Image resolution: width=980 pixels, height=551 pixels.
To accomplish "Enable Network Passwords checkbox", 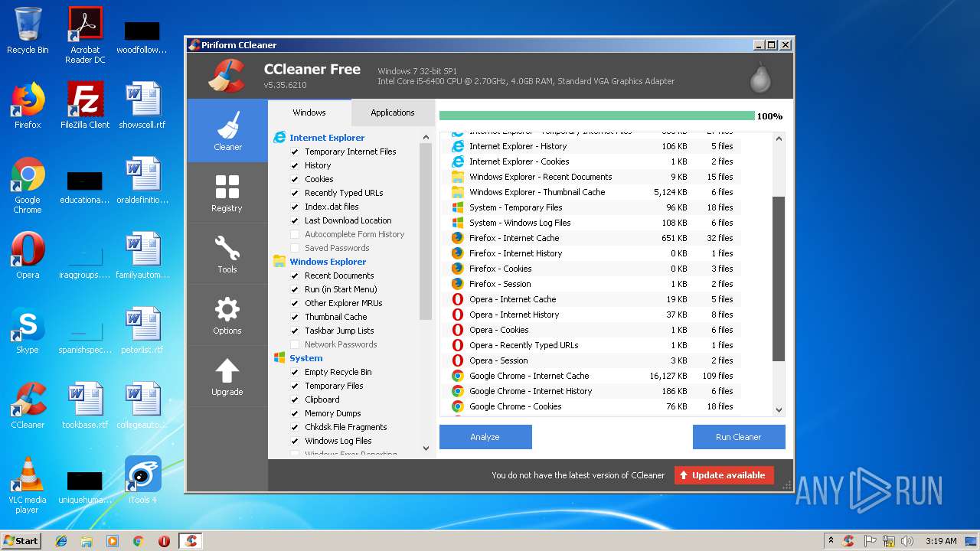I will click(x=295, y=344).
